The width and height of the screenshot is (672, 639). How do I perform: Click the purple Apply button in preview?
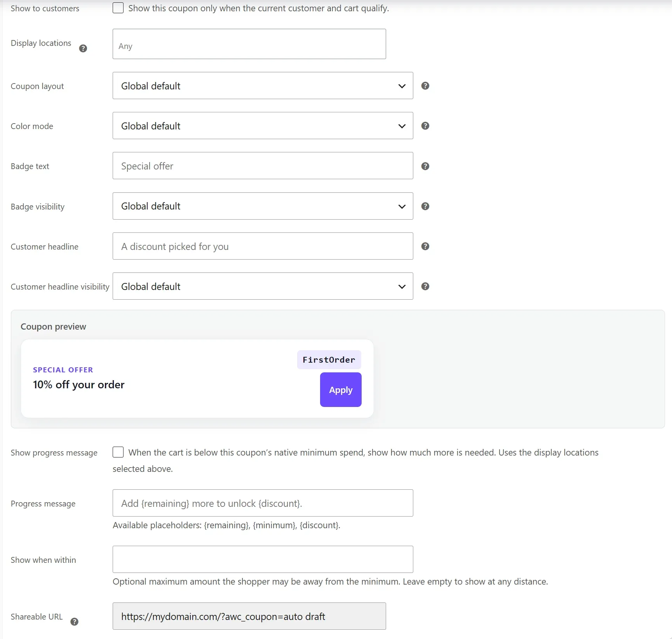(341, 390)
